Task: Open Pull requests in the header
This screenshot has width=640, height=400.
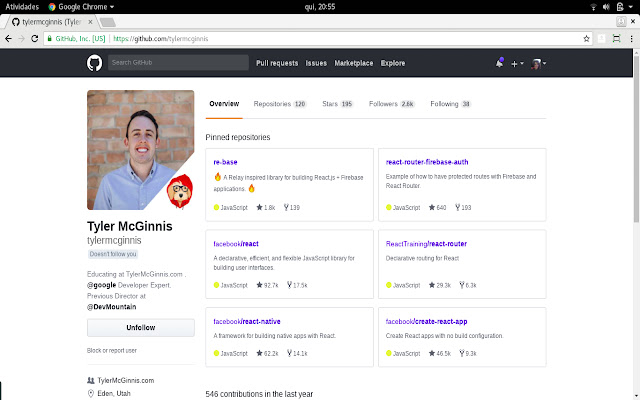Action: pos(277,63)
